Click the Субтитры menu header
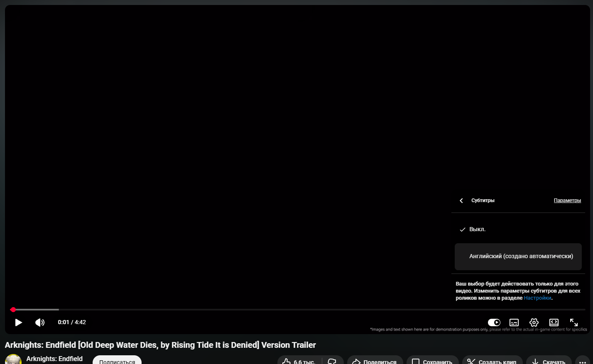Viewport: 593px width, 364px height. click(483, 200)
